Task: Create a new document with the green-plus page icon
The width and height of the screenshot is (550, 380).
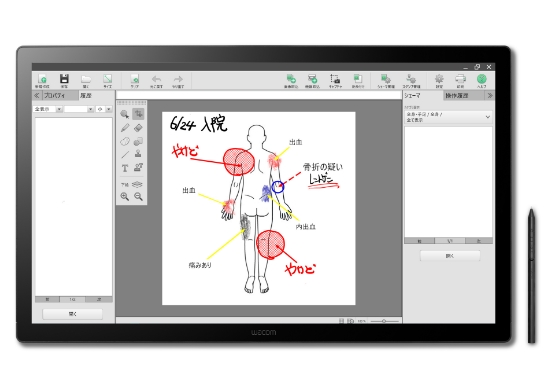Action: (x=42, y=80)
